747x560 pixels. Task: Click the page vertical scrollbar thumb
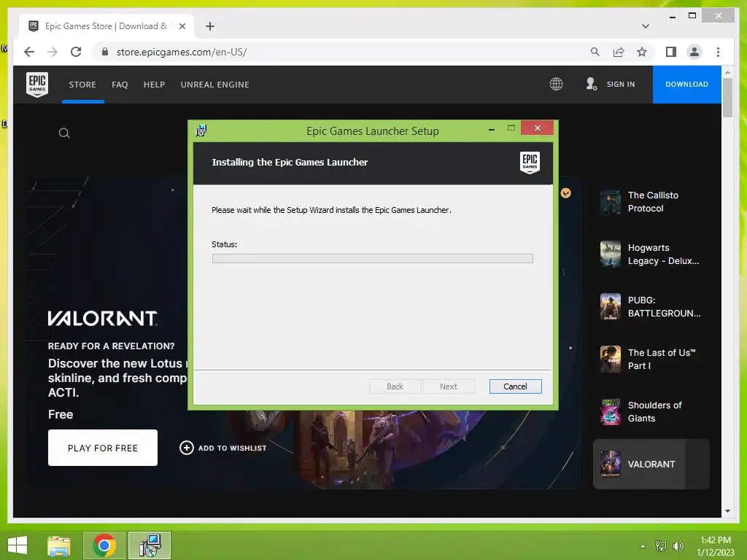tap(727, 98)
